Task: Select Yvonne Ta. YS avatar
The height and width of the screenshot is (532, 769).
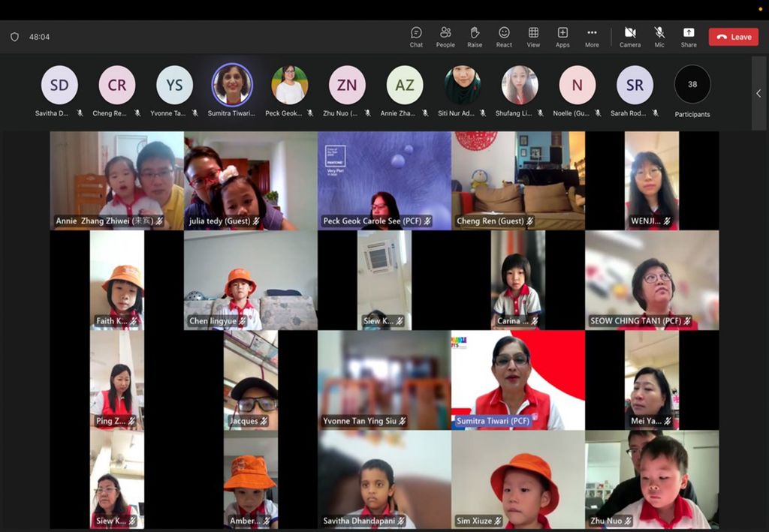Action: 174,85
